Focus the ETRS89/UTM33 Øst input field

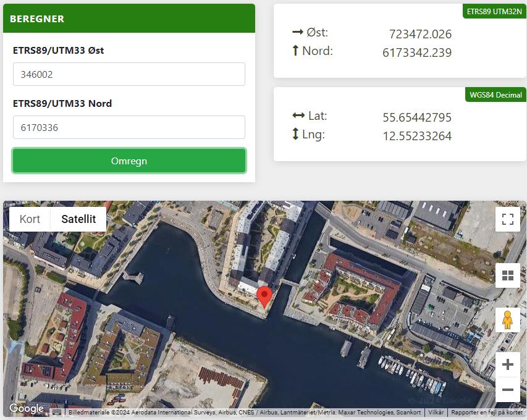pyautogui.click(x=129, y=74)
